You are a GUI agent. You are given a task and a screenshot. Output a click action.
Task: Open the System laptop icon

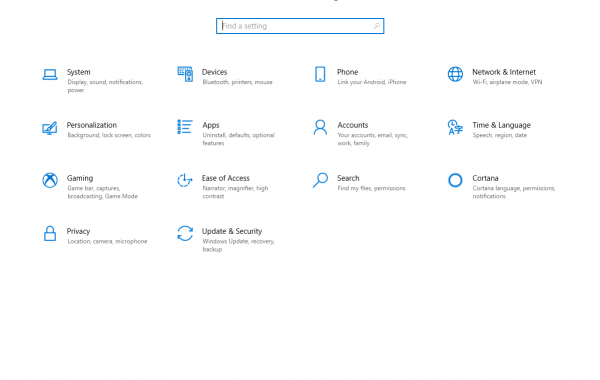pyautogui.click(x=50, y=74)
